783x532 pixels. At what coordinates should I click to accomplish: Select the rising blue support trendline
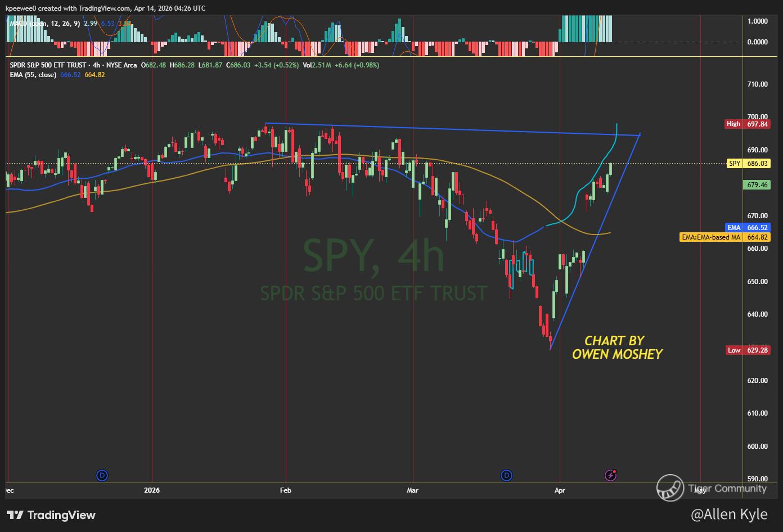[x=595, y=242]
